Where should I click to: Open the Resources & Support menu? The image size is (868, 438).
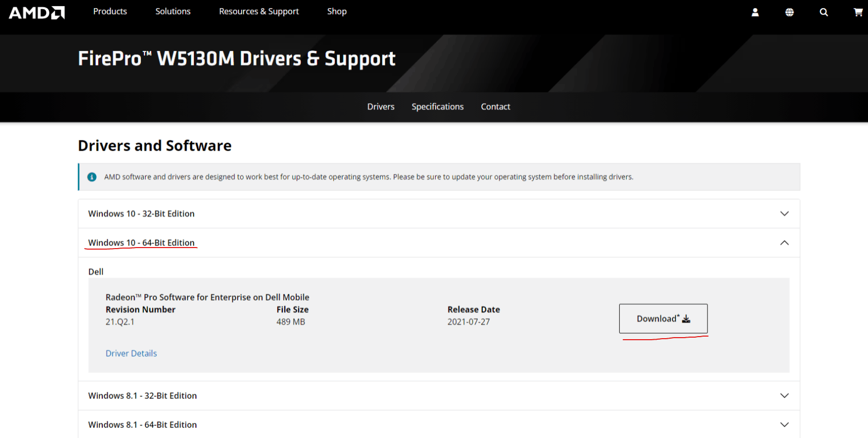click(259, 11)
